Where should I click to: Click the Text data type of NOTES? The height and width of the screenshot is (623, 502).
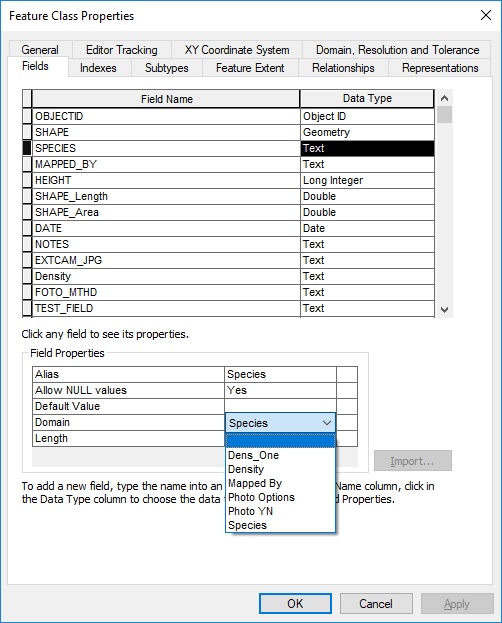(x=367, y=244)
